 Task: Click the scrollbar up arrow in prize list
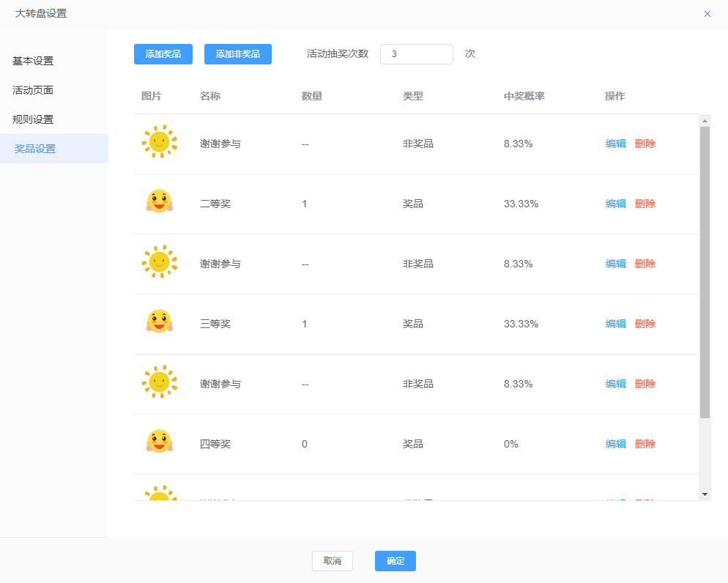click(x=705, y=121)
